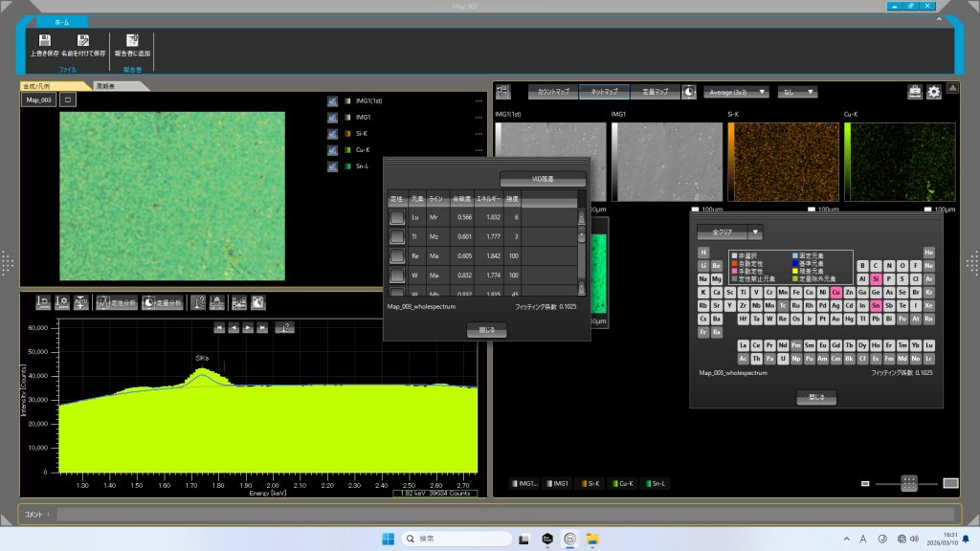Jump to the next peak arrow
This screenshot has height=551, width=980.
coord(248,327)
